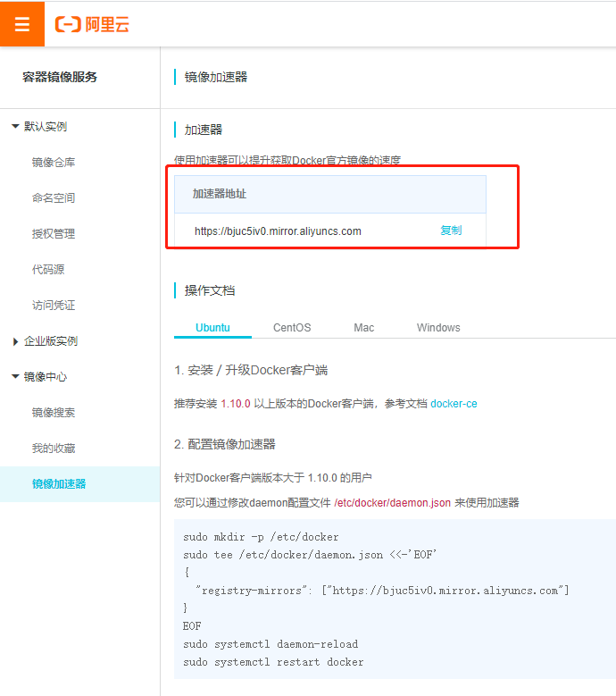Click the red 1.10.0 version text

coord(236,404)
